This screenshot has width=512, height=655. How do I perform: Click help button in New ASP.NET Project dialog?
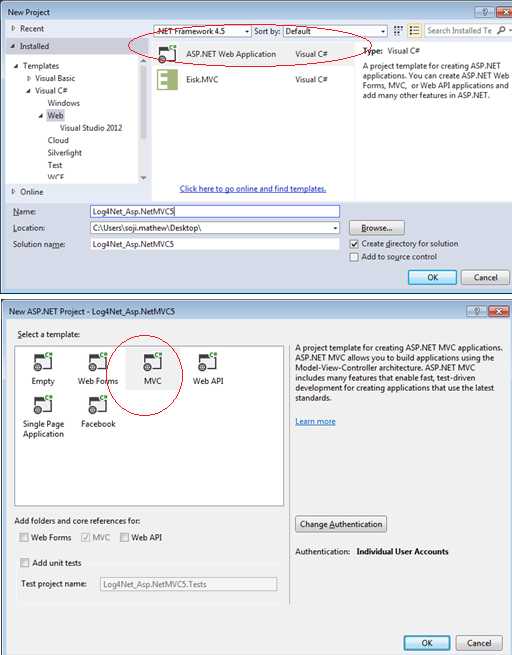pyautogui.click(x=477, y=311)
